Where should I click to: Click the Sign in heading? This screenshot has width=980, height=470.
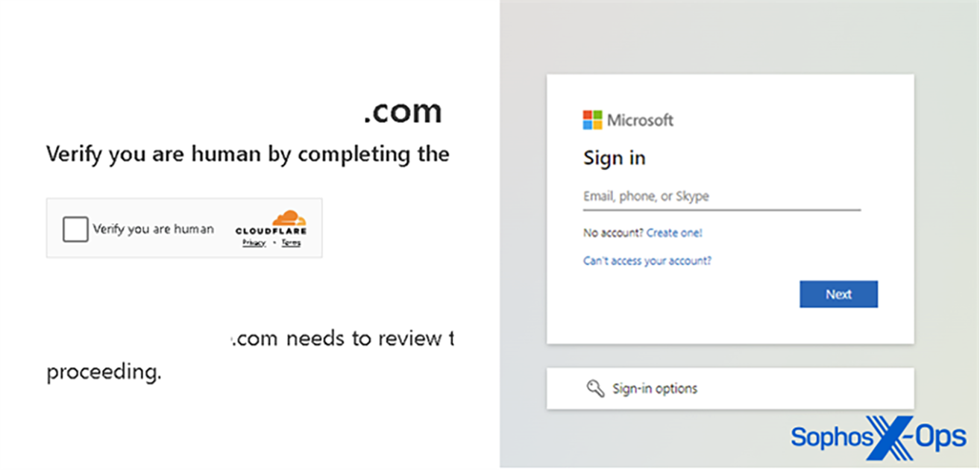614,158
